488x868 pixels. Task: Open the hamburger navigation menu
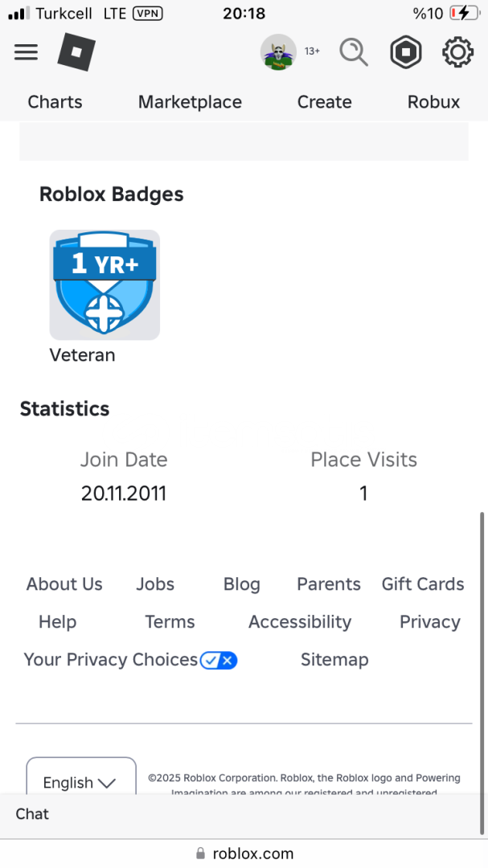[x=27, y=52]
